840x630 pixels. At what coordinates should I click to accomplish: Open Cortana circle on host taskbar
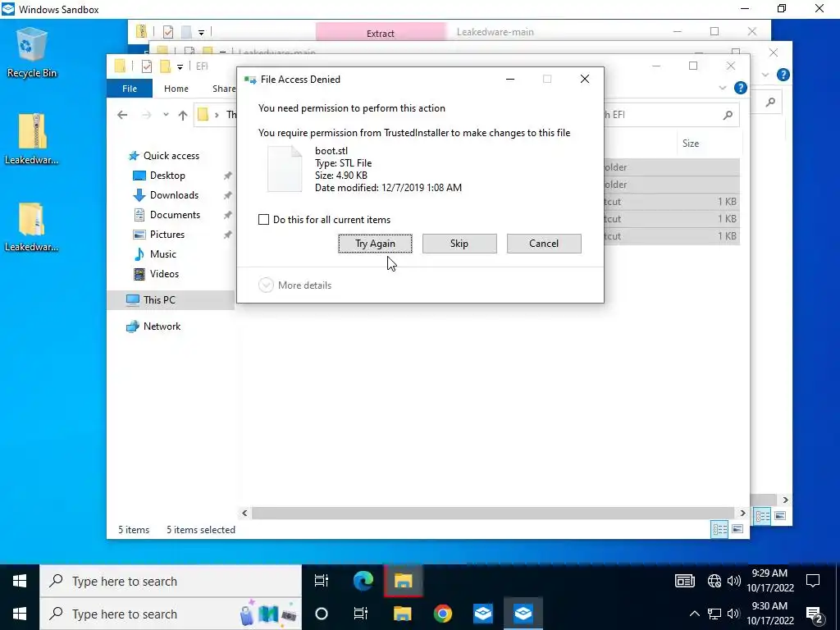pos(322,614)
